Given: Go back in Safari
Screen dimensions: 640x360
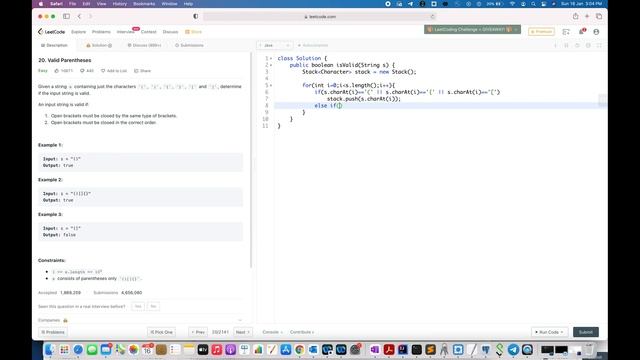Looking at the screenshot, I should click(79, 16).
